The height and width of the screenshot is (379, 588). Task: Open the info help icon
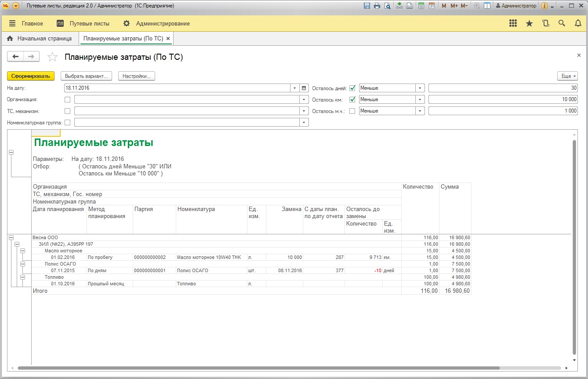544,6
